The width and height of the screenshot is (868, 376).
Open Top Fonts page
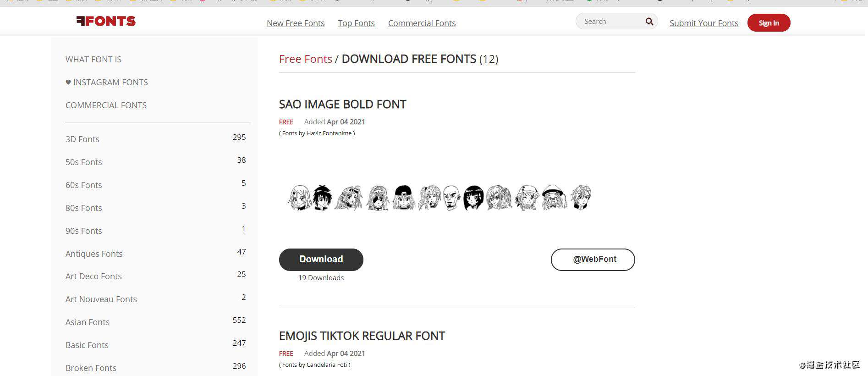356,23
